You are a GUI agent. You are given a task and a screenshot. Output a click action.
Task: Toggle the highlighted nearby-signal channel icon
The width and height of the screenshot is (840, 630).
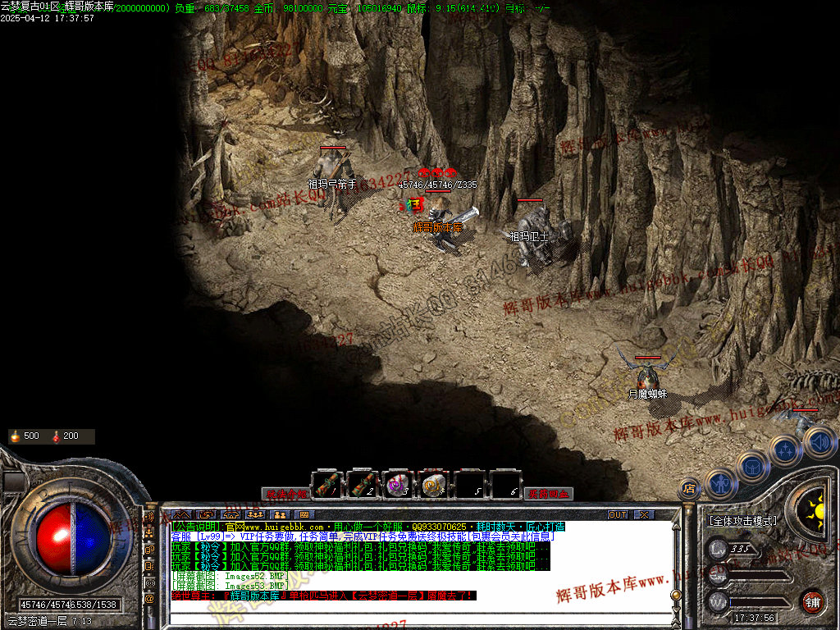pos(149,582)
